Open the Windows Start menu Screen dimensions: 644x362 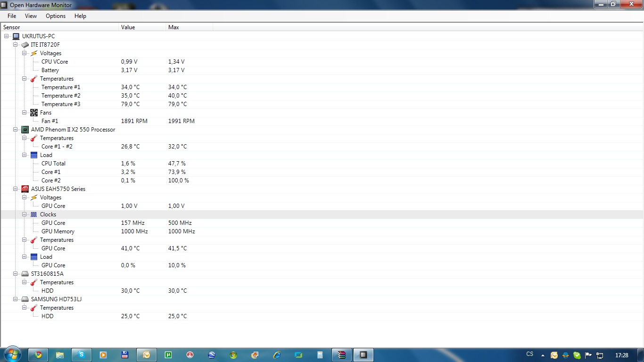13,354
